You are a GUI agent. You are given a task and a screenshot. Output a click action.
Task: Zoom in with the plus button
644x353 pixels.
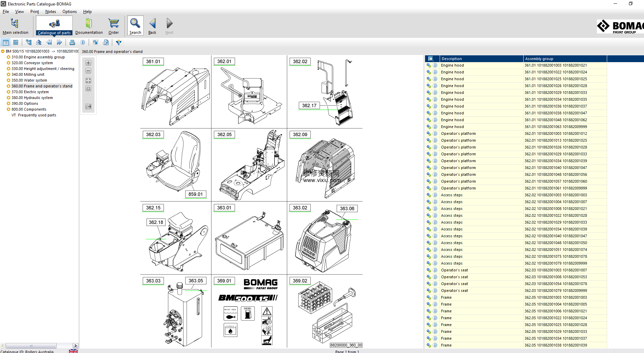(88, 63)
